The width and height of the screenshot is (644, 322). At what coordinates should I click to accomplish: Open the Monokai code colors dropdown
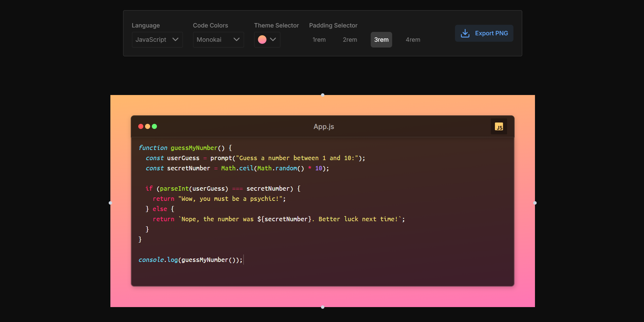click(218, 39)
